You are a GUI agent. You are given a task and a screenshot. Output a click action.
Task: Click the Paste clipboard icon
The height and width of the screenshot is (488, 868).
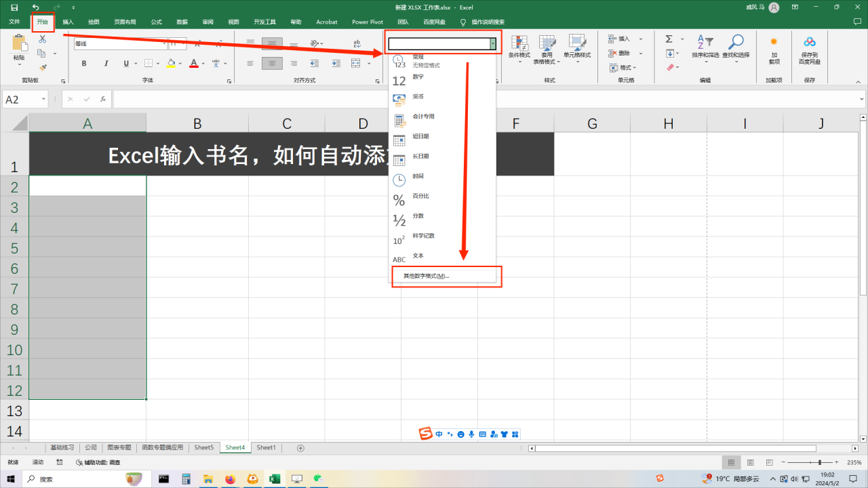point(19,42)
